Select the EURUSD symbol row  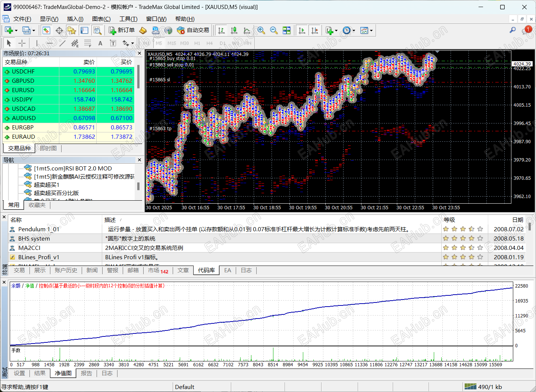click(23, 90)
